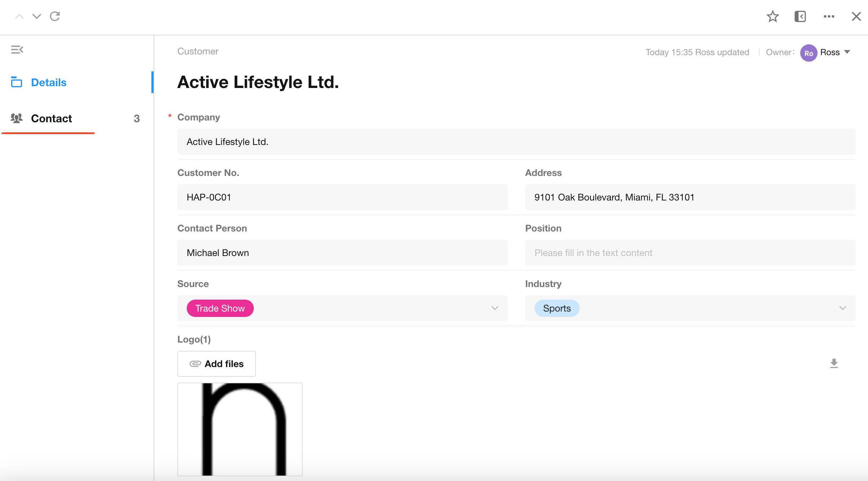The width and height of the screenshot is (868, 481).
Task: Click the Ro owner avatar
Action: click(x=809, y=53)
